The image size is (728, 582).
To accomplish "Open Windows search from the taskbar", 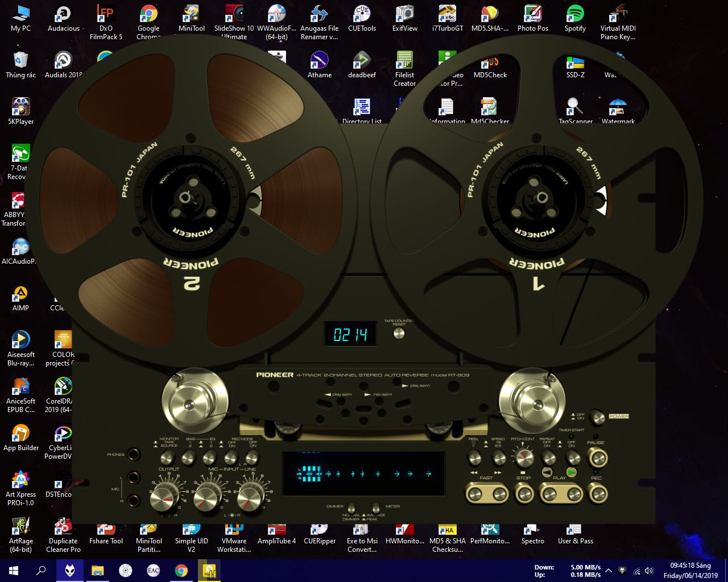I will 41,571.
